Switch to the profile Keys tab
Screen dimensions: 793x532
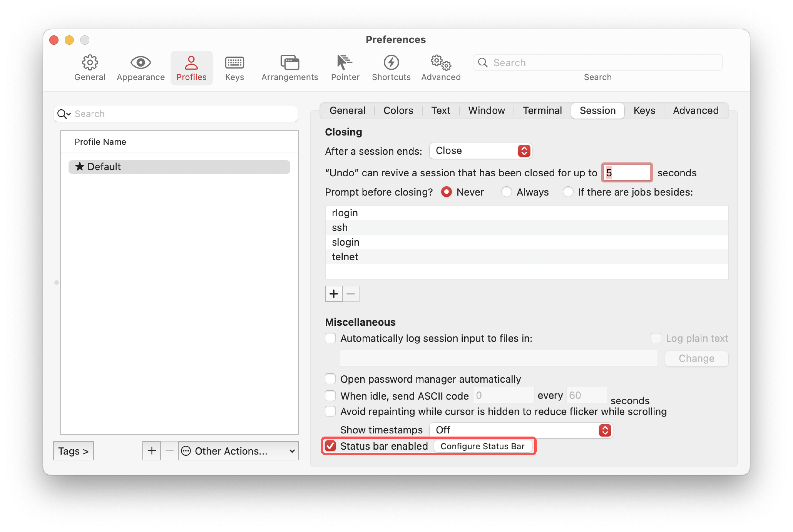pos(644,111)
